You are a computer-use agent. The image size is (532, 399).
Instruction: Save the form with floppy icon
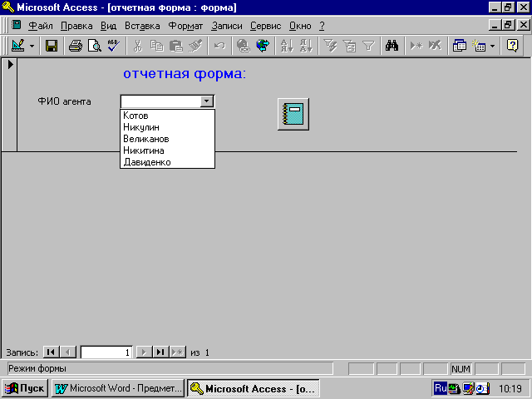(x=52, y=46)
